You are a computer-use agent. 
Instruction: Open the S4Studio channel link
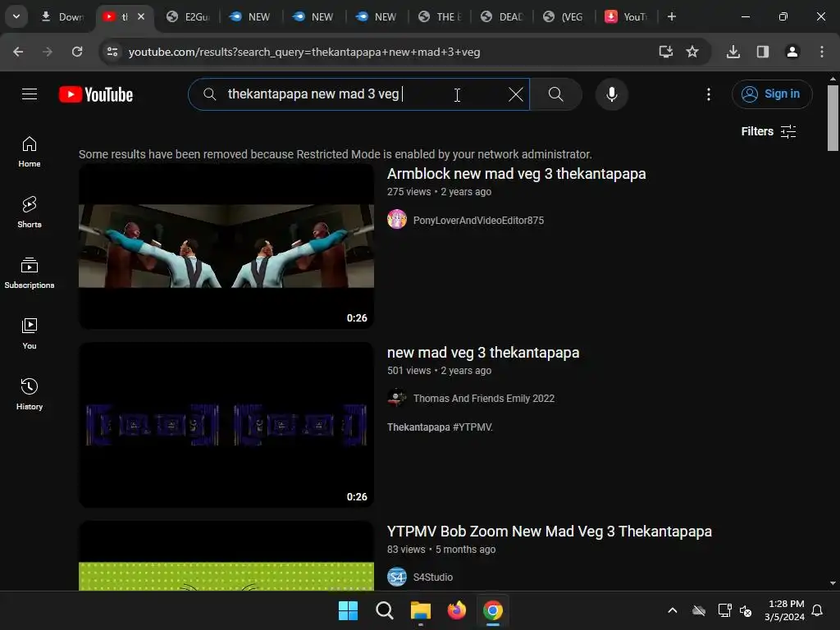432,577
